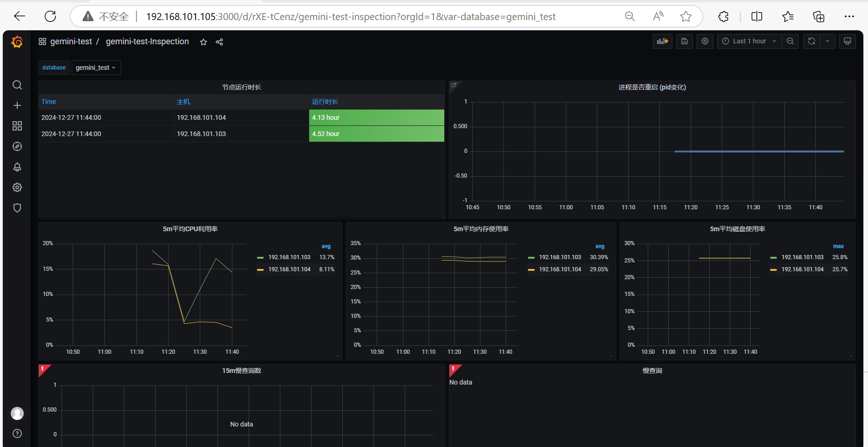Toggle 192.168.101.104 series in memory legend

pos(560,269)
